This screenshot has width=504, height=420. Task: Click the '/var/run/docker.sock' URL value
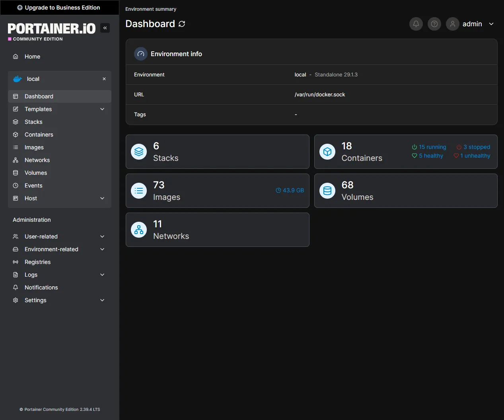coord(320,94)
